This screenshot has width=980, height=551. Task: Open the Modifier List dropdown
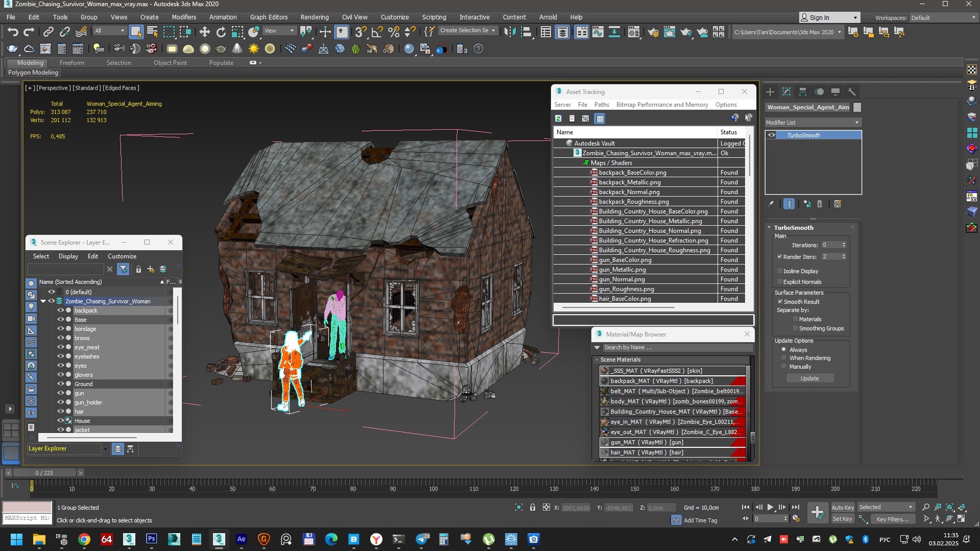pyautogui.click(x=812, y=123)
